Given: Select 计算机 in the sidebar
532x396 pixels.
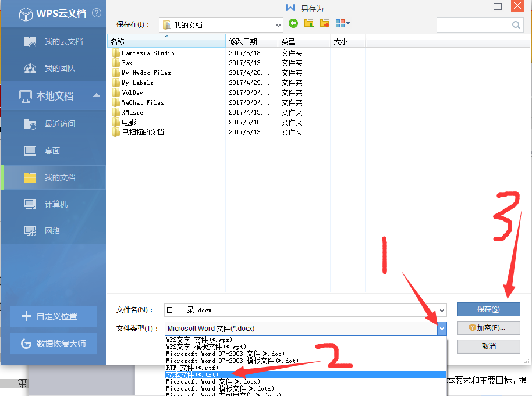Looking at the screenshot, I should pyautogui.click(x=54, y=204).
